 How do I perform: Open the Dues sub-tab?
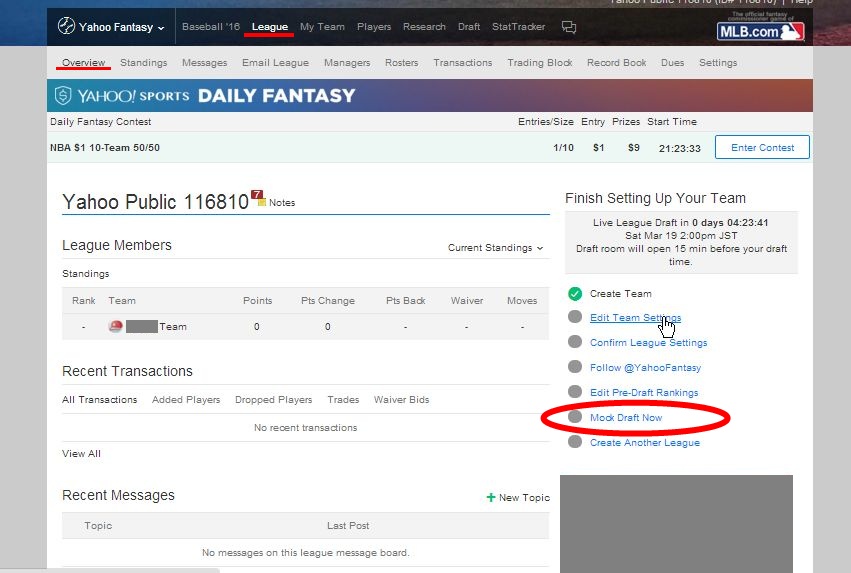[672, 62]
